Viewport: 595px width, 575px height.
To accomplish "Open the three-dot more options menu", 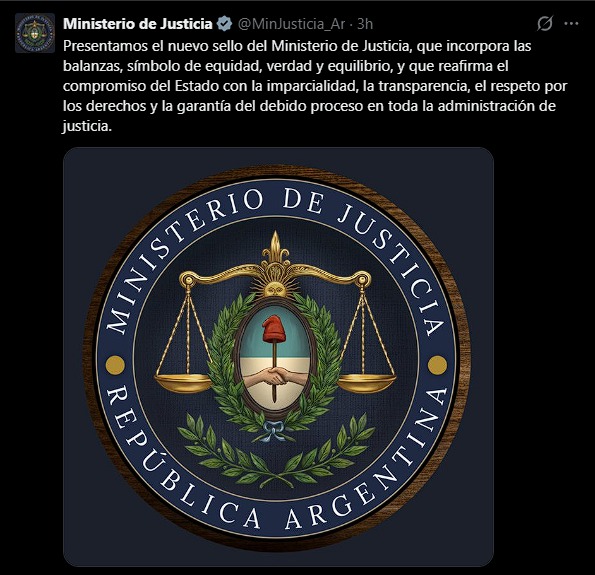I will click(571, 24).
